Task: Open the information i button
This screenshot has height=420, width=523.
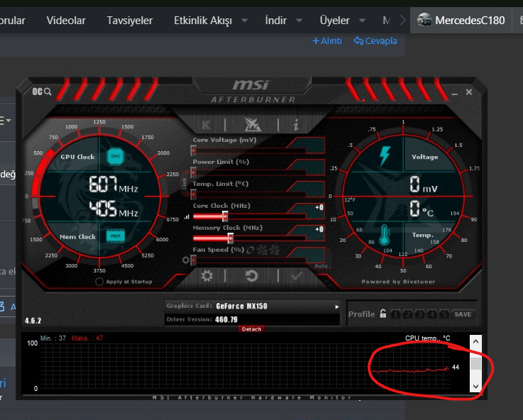Action: (296, 125)
